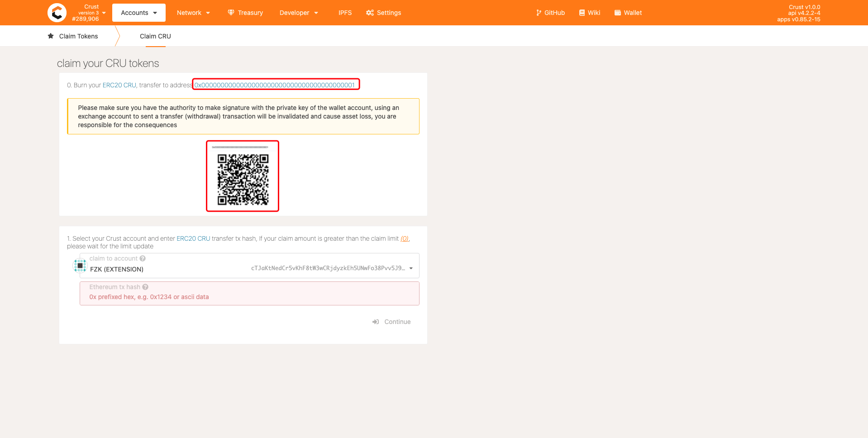
Task: Click the claim limit (0) value
Action: (x=405, y=238)
